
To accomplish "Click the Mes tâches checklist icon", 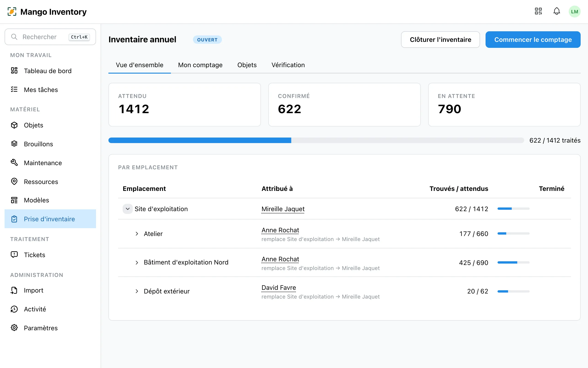I will [14, 89].
